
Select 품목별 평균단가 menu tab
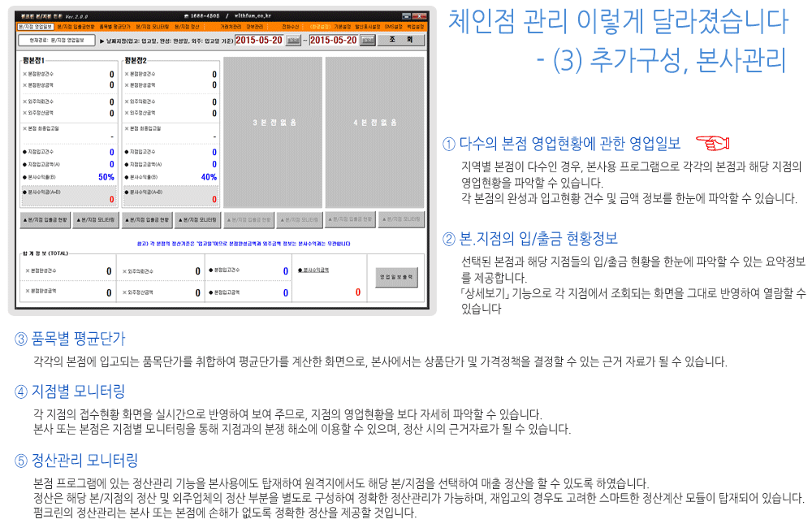point(115,27)
